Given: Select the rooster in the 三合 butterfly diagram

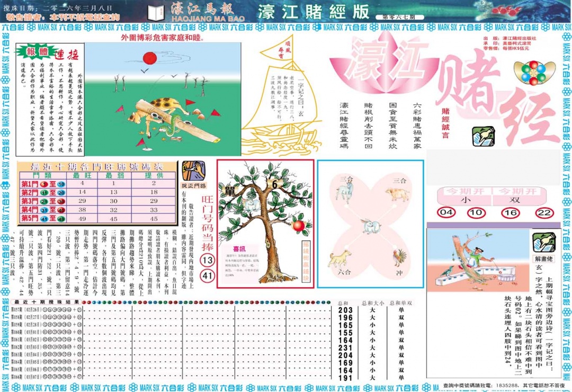Looking at the screenshot, I should 397,257.
